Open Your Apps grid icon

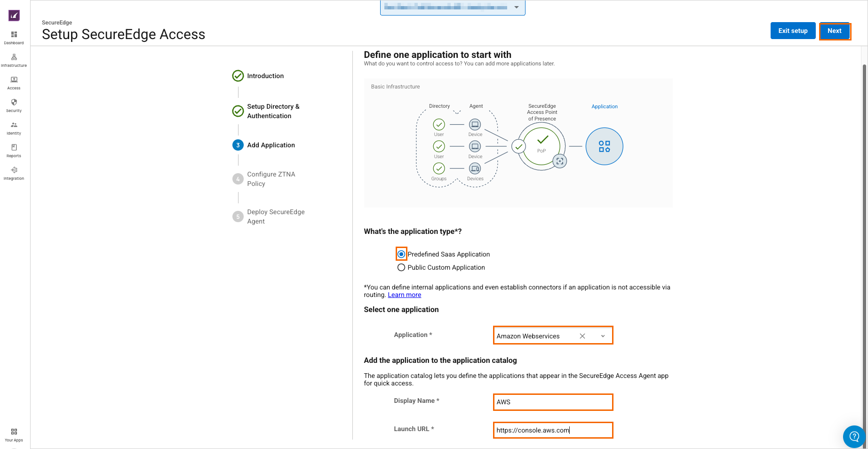tap(14, 432)
